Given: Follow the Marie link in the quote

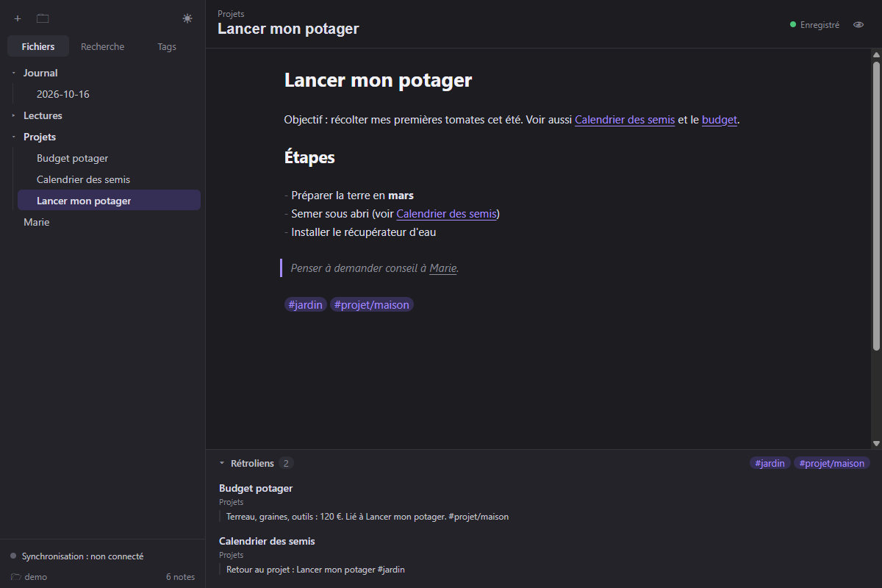Looking at the screenshot, I should [443, 268].
